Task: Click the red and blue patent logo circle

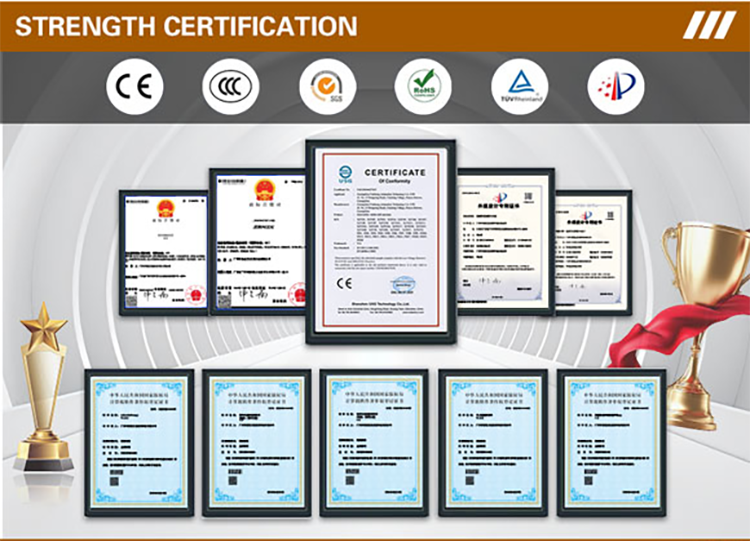Action: (x=616, y=87)
